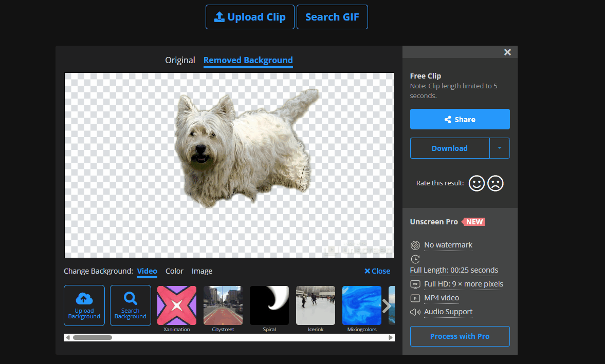Click the thumbnail strip scrollbar

coord(93,337)
